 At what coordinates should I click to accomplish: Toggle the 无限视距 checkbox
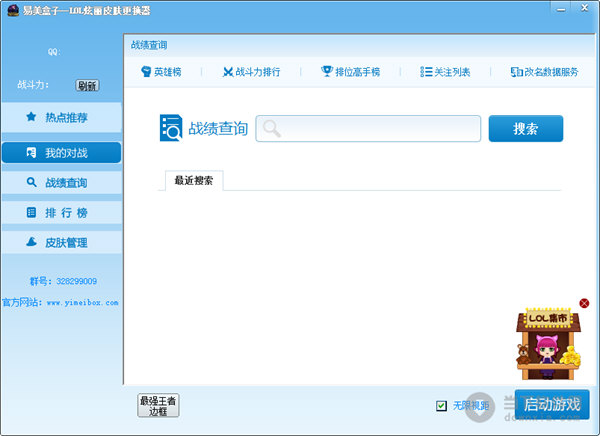pos(441,405)
